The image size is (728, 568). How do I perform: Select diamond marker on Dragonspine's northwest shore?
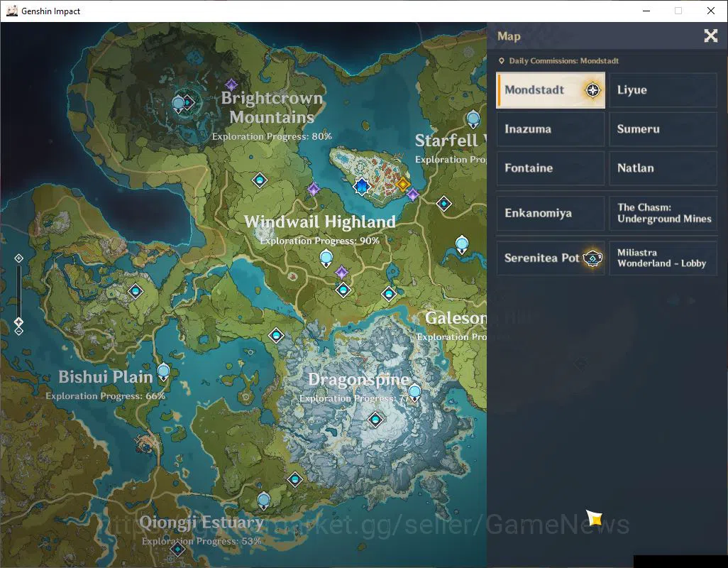pyautogui.click(x=276, y=335)
